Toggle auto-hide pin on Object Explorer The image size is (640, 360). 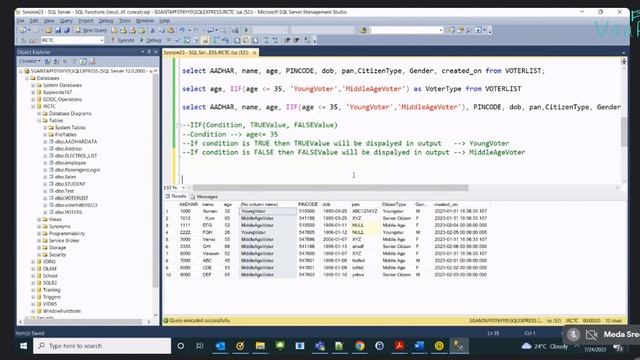point(149,52)
